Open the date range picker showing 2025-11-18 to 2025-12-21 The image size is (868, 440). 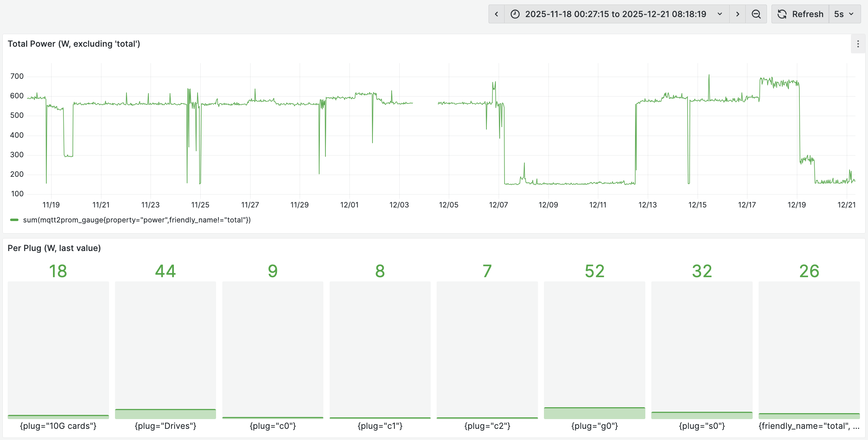pos(616,14)
